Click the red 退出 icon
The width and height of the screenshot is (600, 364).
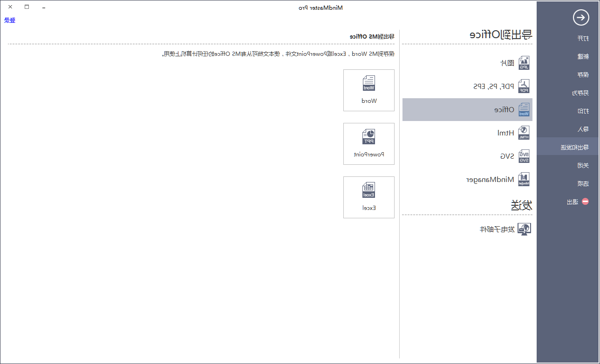tap(586, 202)
